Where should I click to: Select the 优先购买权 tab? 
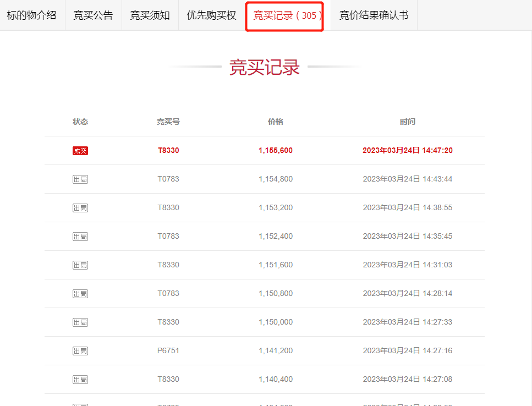tap(211, 15)
